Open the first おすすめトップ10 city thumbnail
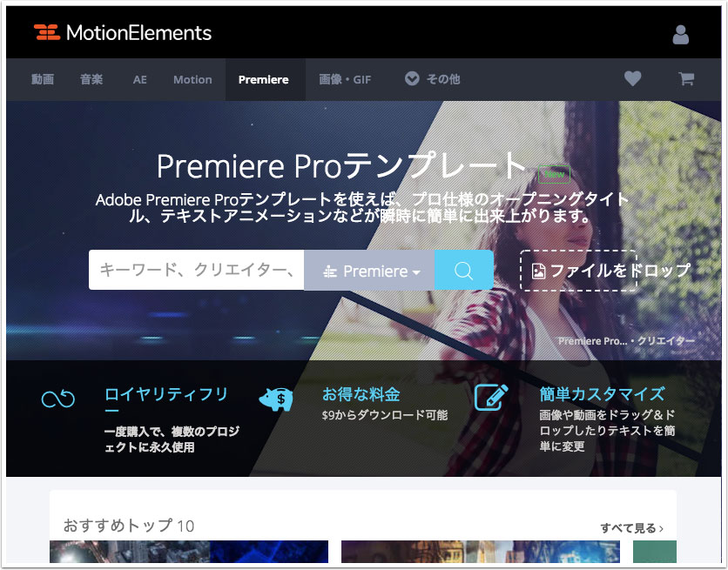Image resolution: width=728 pixels, height=570 pixels. pyautogui.click(x=189, y=552)
